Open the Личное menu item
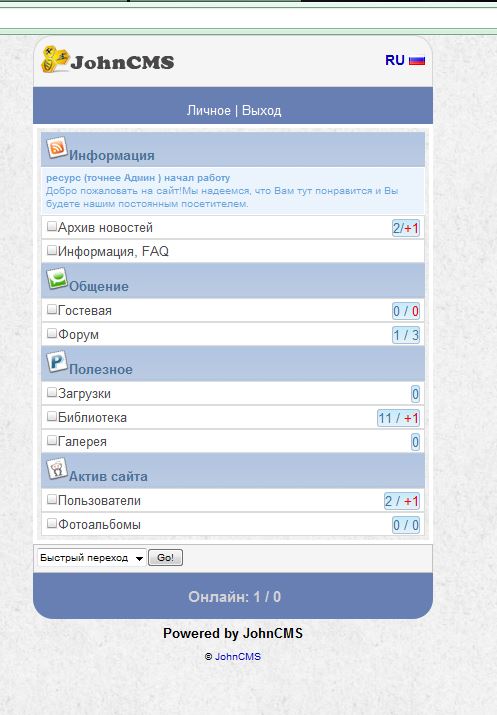Viewport: 497px width, 715px height. pos(208,111)
